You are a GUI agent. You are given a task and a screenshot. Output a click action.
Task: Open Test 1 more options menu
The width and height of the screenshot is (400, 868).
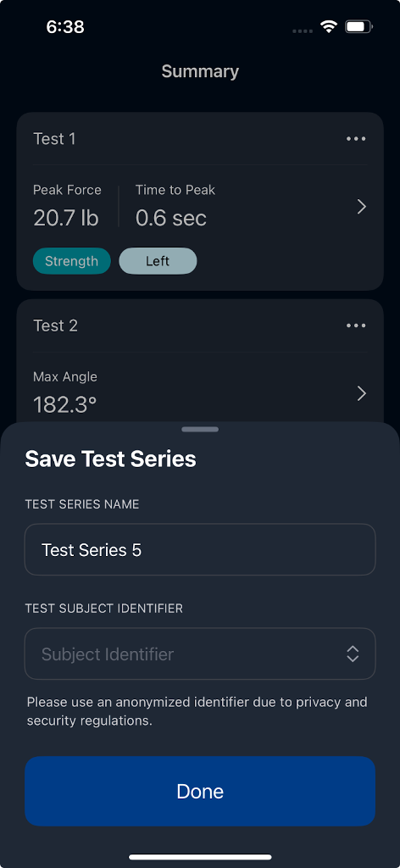(356, 139)
